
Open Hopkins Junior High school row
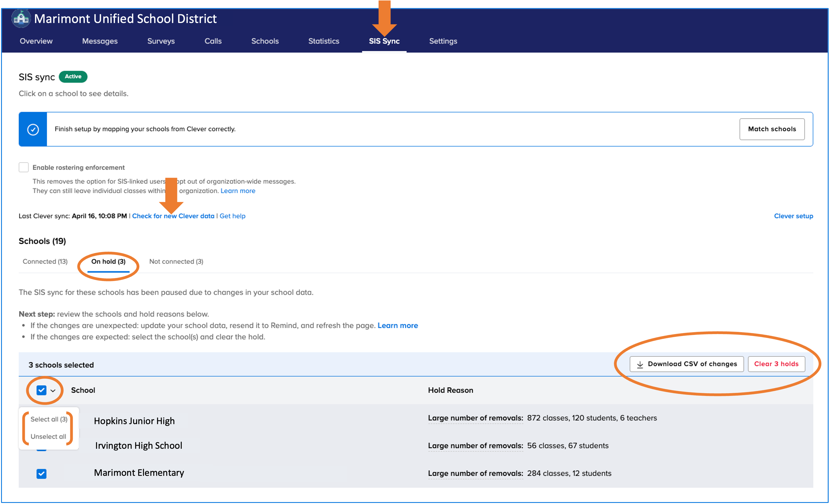[134, 421]
